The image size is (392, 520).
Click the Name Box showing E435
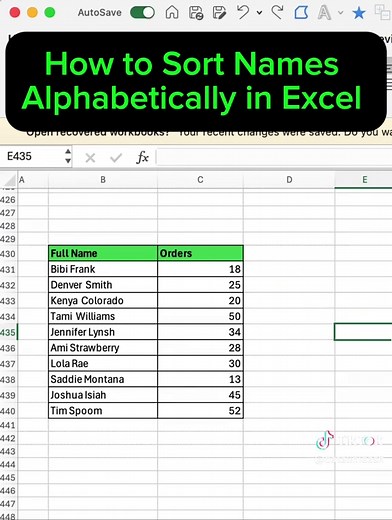[x=32, y=156]
